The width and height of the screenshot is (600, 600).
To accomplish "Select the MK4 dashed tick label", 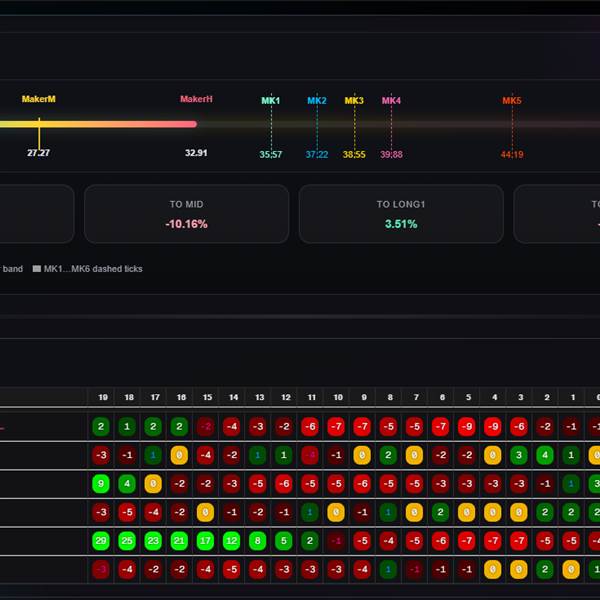I will [x=391, y=101].
